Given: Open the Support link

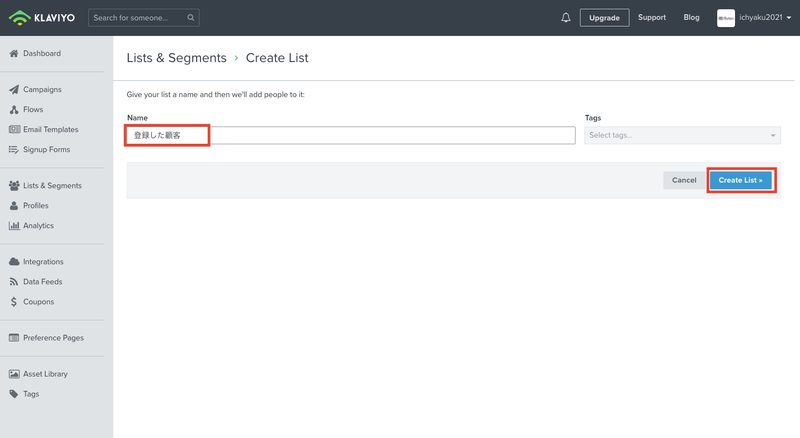Looking at the screenshot, I should click(652, 17).
